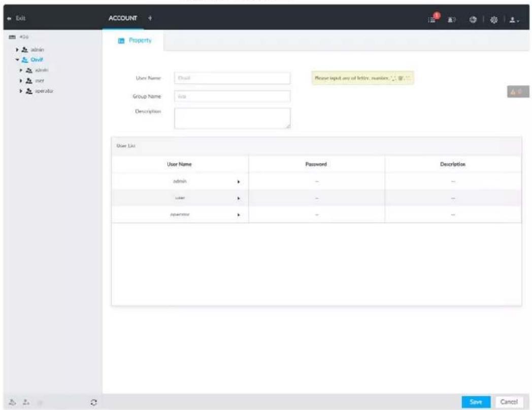The height and width of the screenshot is (410, 532).
Task: Click the Password cell in operator row
Action: pyautogui.click(x=317, y=215)
